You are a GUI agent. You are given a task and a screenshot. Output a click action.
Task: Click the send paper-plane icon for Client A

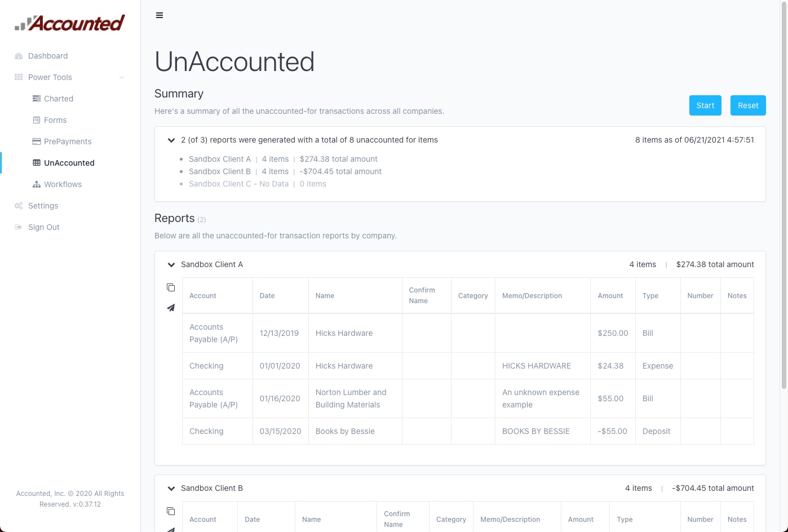coord(171,308)
